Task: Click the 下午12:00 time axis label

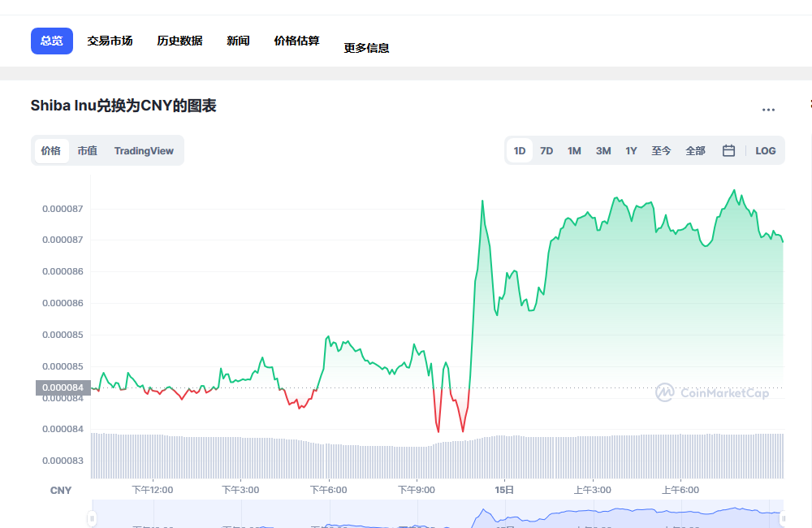Action: coord(153,490)
